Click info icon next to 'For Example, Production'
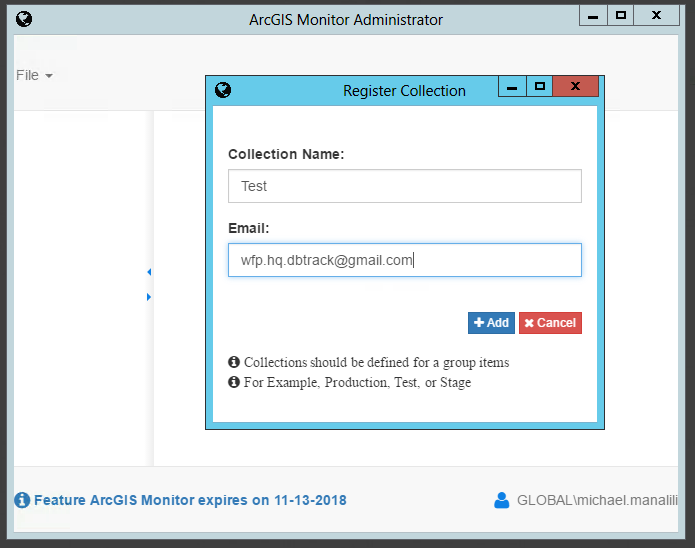 pyautogui.click(x=234, y=382)
